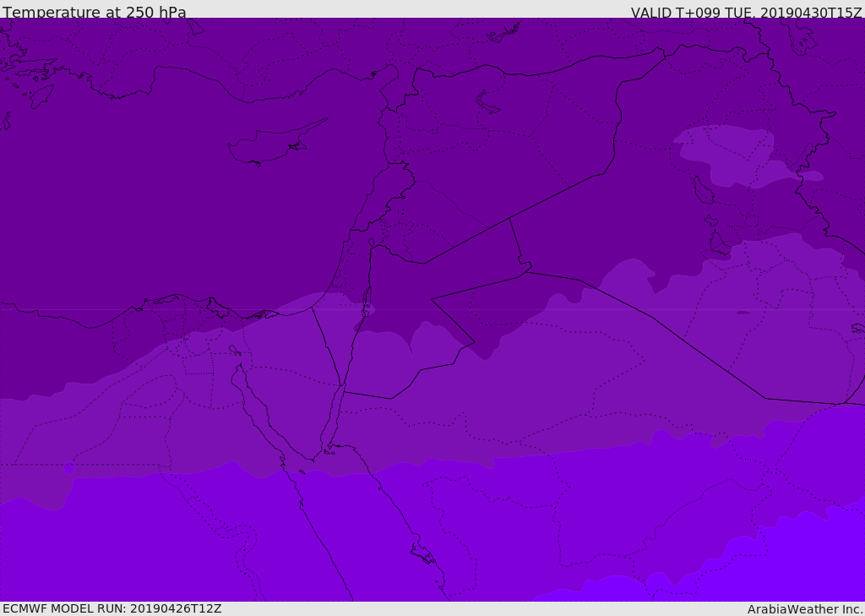Click the 'VALID T+099 TUE. 20190430T15Z' timestamp

[747, 12]
